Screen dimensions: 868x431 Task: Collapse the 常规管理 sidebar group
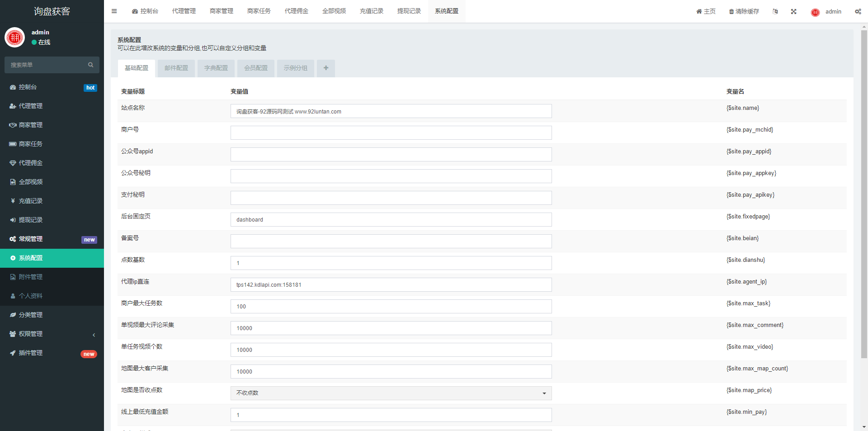tap(52, 239)
